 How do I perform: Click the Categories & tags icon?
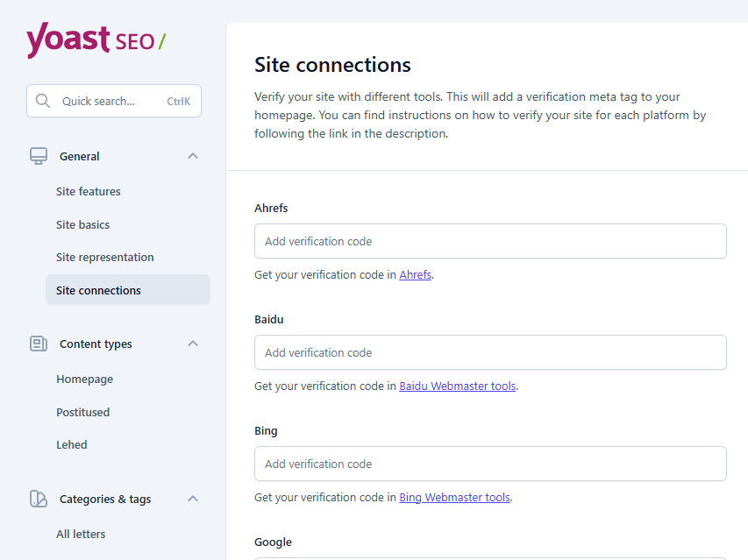pos(38,499)
